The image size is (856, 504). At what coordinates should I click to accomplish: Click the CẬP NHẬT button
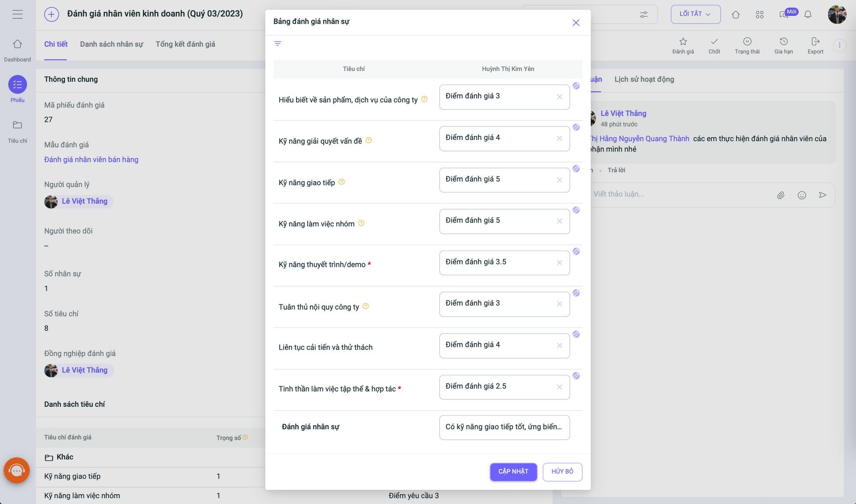point(513,471)
